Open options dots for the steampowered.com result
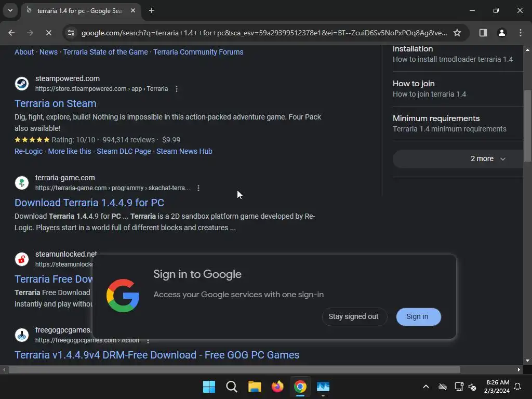Image resolution: width=532 pixels, height=399 pixels. coord(177,89)
